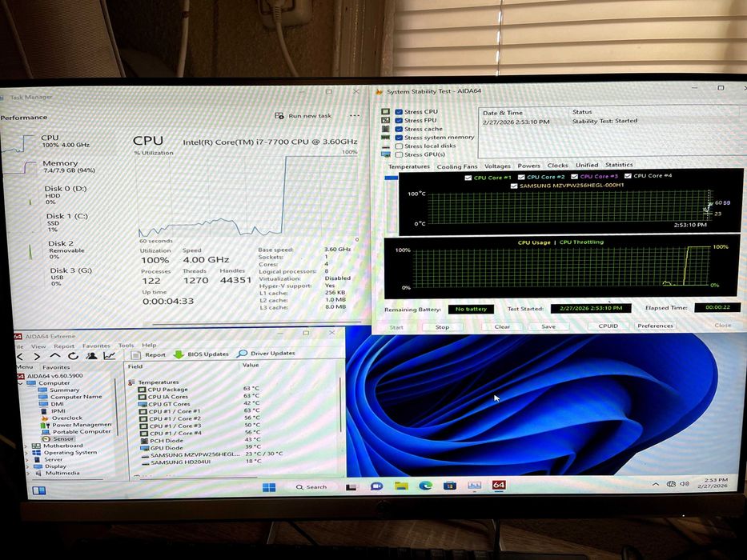Expand the Operating System node arrow
Screen dimensions: 747x560
(26, 453)
